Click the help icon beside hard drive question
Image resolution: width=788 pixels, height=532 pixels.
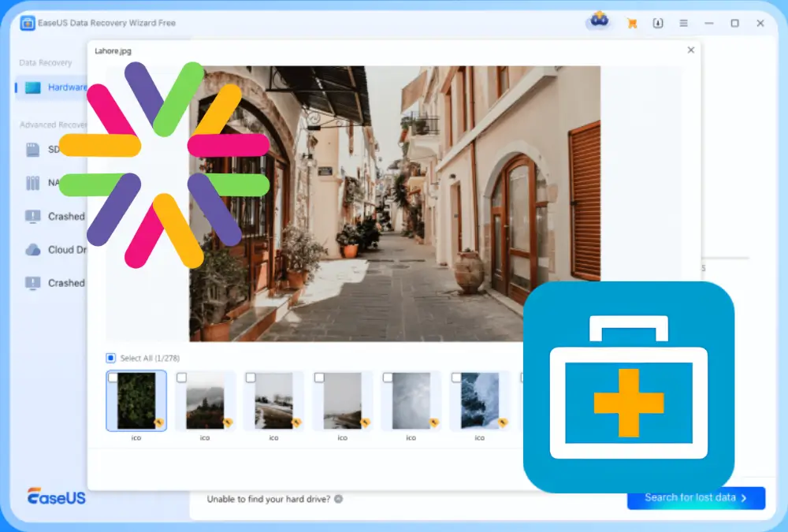coord(339,499)
